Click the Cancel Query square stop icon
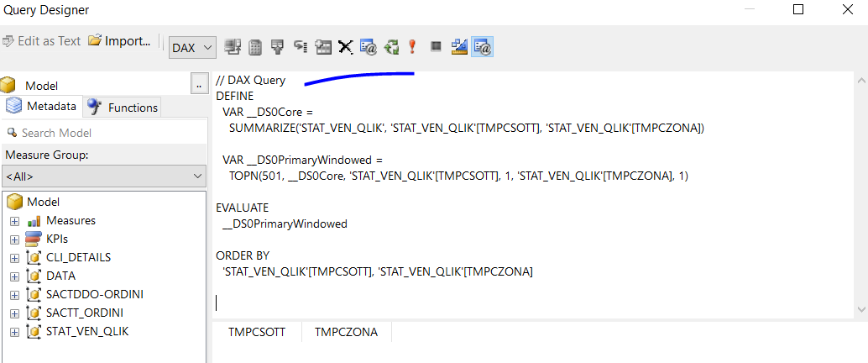The height and width of the screenshot is (363, 868). pyautogui.click(x=437, y=47)
